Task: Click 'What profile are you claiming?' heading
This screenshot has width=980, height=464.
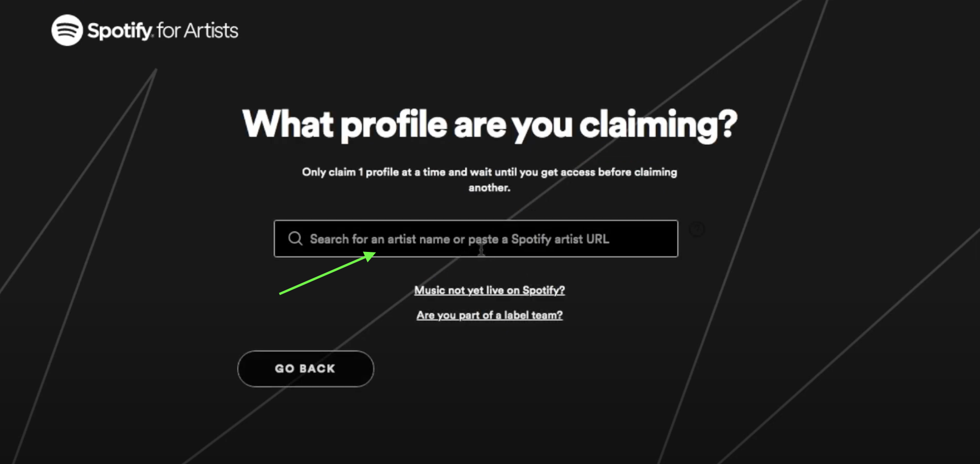Action: (490, 125)
